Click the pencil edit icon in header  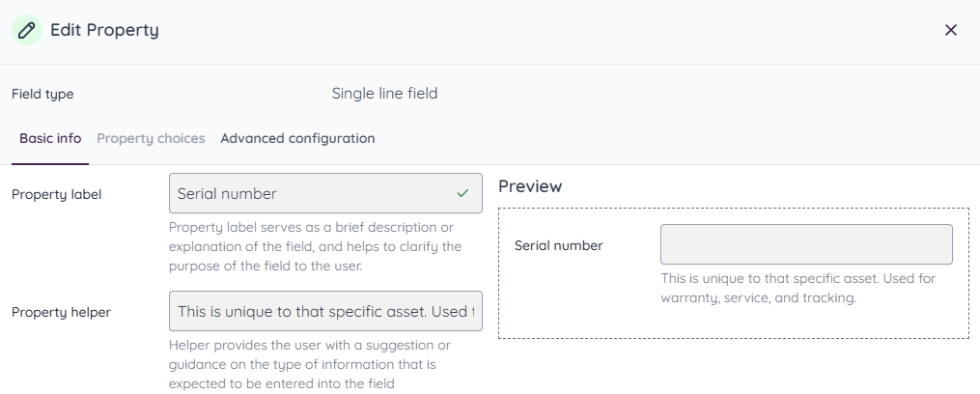pyautogui.click(x=27, y=30)
